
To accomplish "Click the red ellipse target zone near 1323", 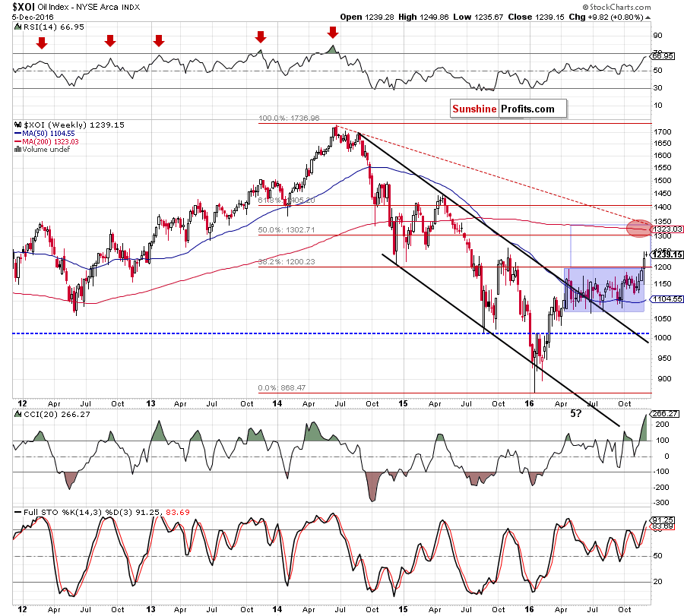I will click(638, 229).
